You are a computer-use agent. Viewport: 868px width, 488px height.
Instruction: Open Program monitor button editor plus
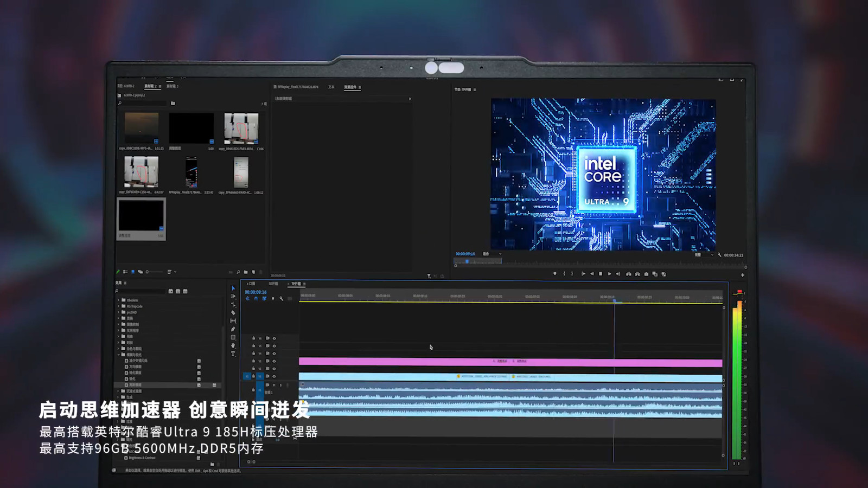coord(743,275)
